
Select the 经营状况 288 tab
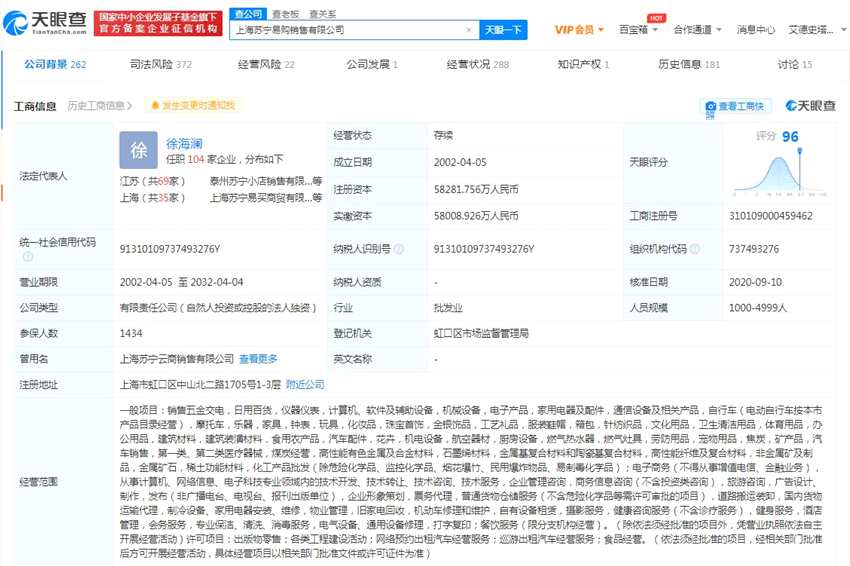tap(478, 65)
